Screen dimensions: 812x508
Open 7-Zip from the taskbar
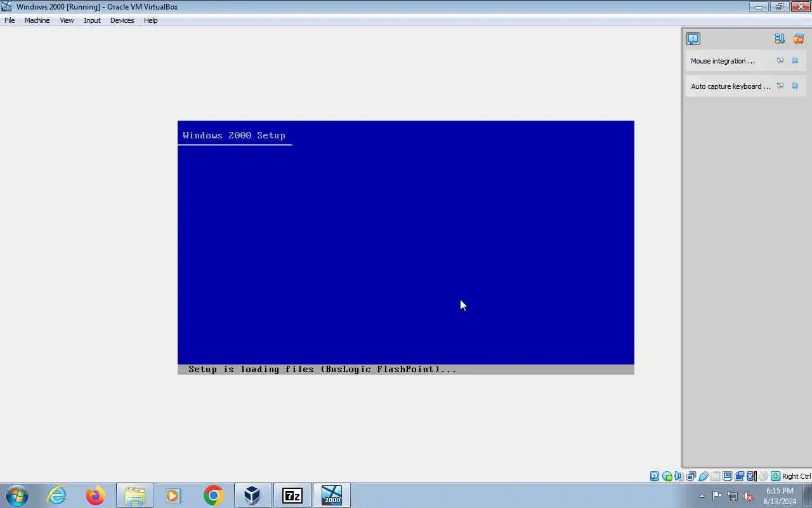click(292, 495)
